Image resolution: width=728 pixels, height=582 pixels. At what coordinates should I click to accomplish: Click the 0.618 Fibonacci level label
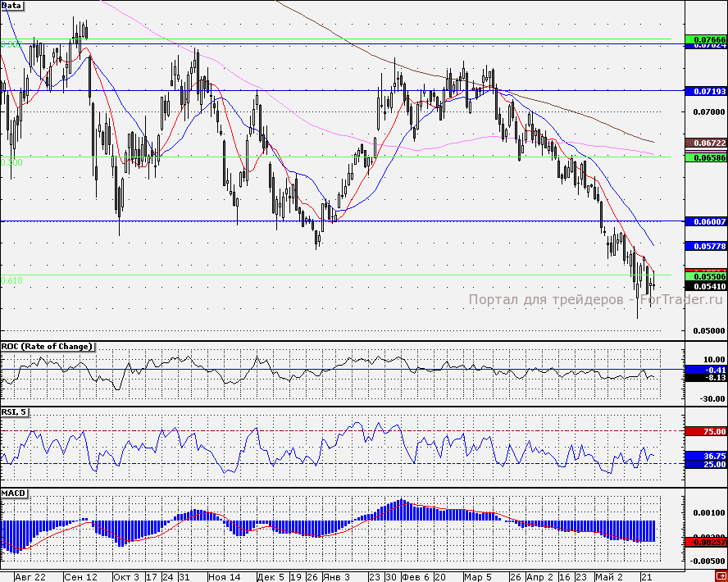(11, 280)
